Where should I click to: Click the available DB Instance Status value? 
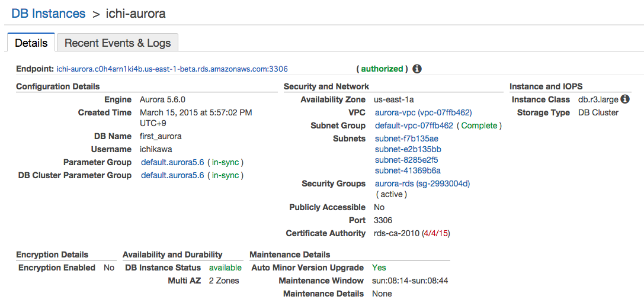(225, 268)
